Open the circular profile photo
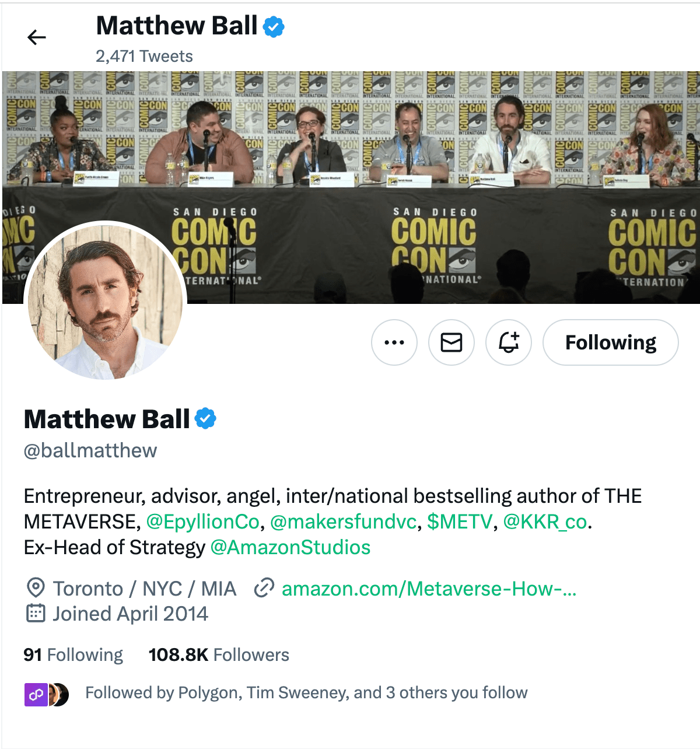This screenshot has height=749, width=700. [105, 302]
